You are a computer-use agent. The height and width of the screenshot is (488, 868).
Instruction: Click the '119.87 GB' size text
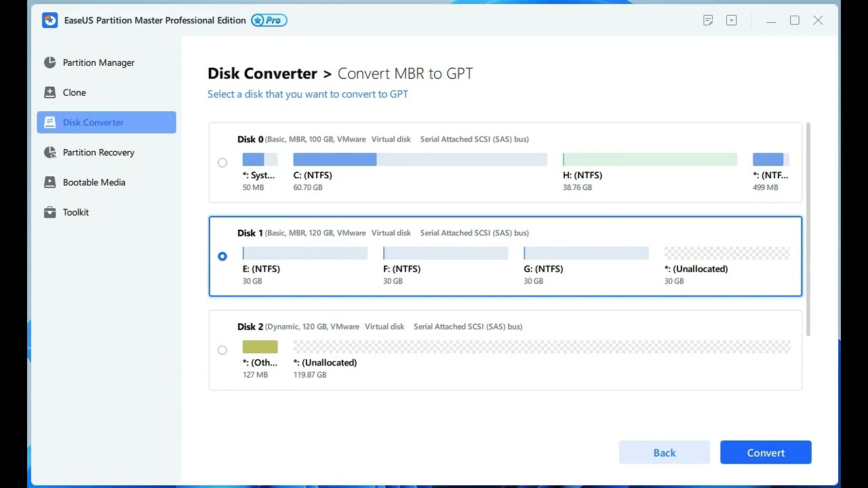coord(310,375)
